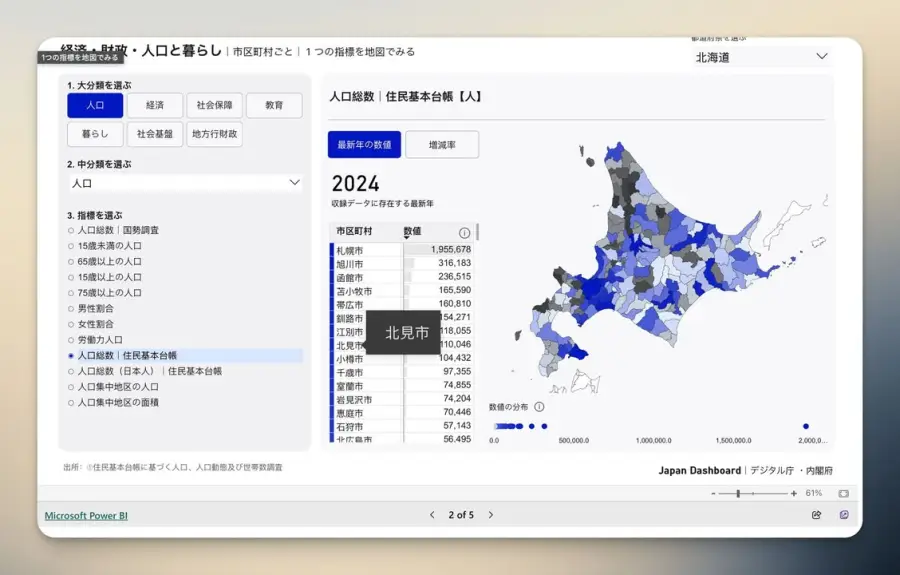The width and height of the screenshot is (900, 575).
Task: Click the fit to page icon
Action: [x=843, y=494]
